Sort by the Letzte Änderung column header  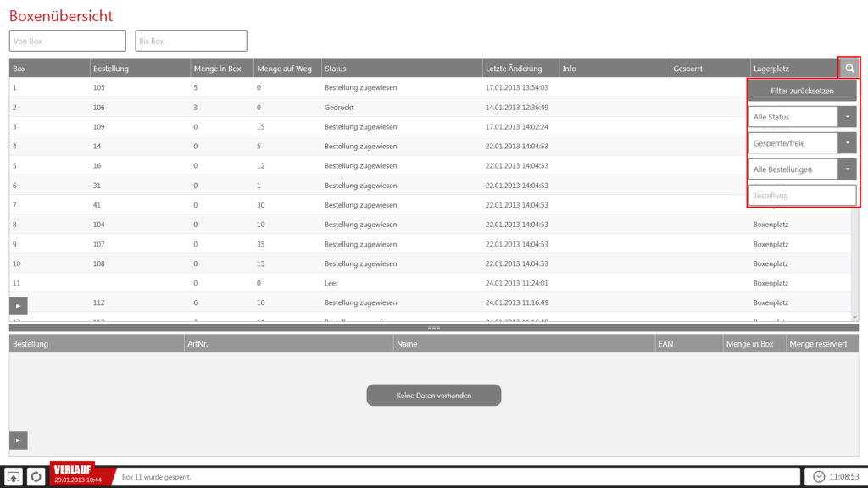click(x=520, y=69)
